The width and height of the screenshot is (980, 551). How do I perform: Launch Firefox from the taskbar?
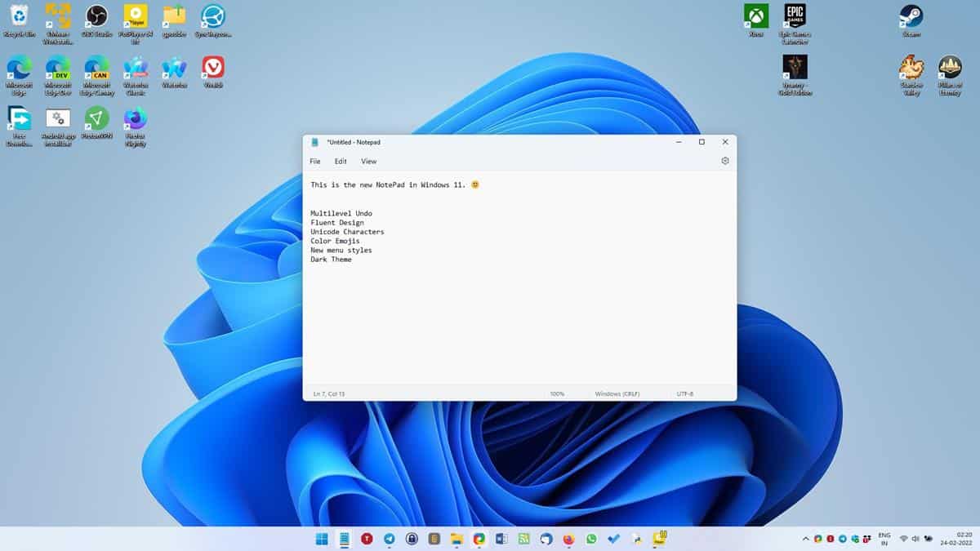click(569, 539)
